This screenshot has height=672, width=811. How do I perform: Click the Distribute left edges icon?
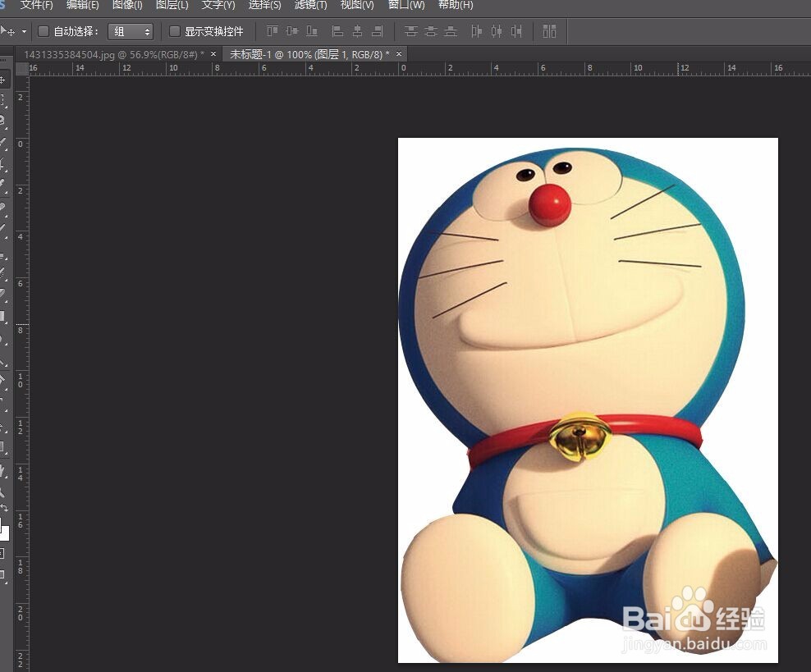click(476, 31)
